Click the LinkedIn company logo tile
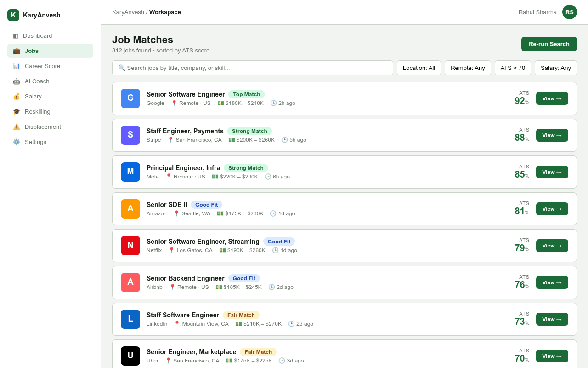This screenshot has height=368, width=588. click(x=130, y=319)
